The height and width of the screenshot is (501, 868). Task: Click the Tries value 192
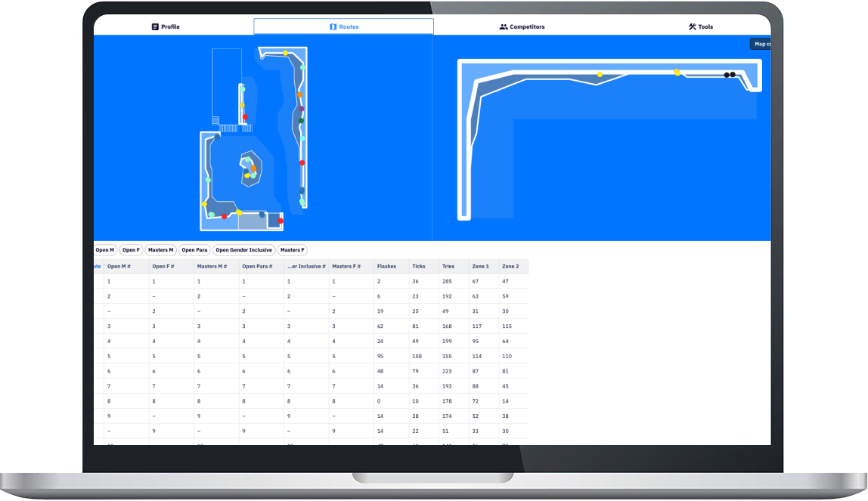point(448,296)
